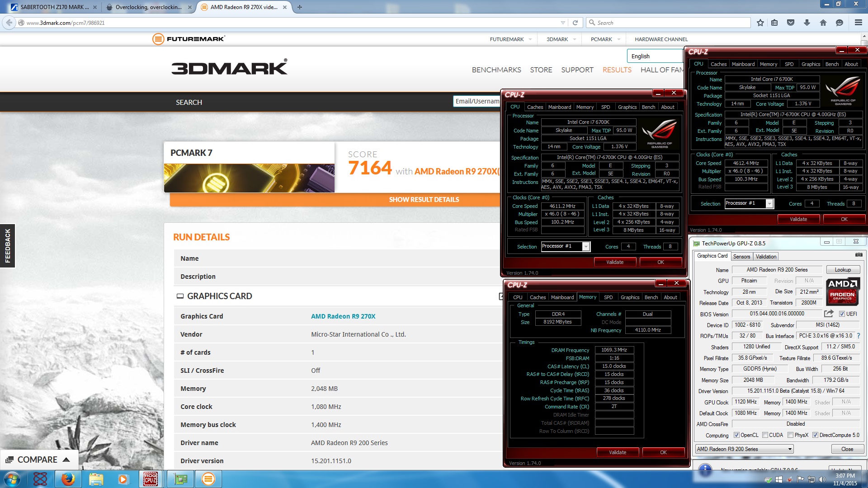Go to BENCHMARKS page

click(x=496, y=70)
